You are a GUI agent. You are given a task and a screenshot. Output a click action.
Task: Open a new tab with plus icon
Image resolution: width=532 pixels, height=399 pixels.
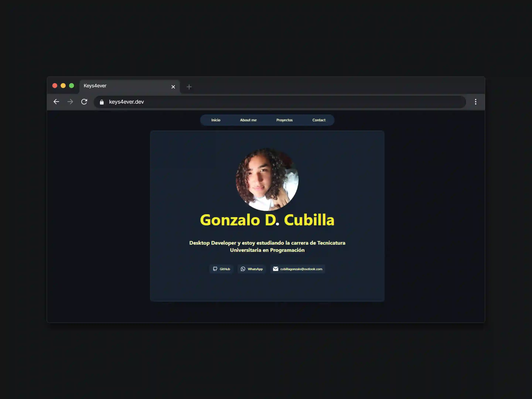189,87
